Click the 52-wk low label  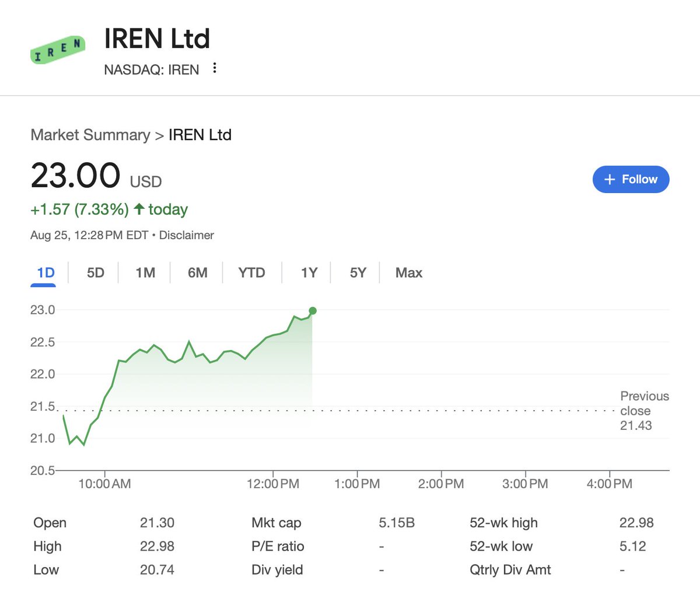pos(501,546)
